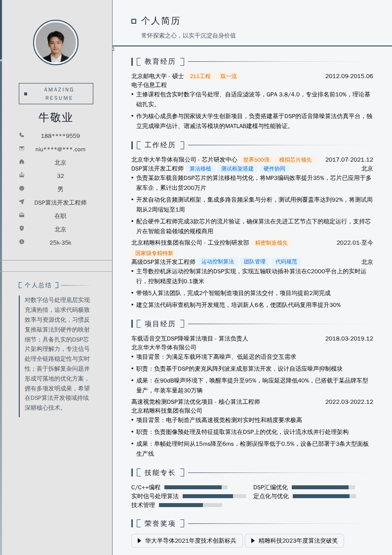Click the 硬件协同 tag

(x=274, y=169)
